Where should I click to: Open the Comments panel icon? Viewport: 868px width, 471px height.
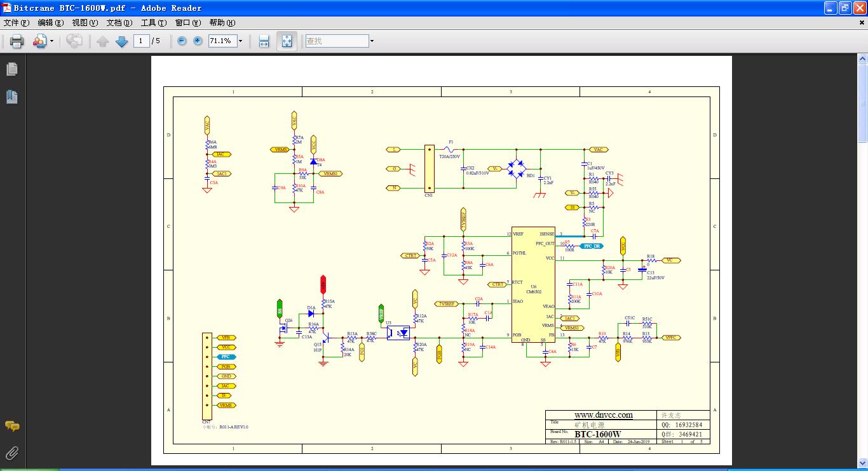click(11, 426)
